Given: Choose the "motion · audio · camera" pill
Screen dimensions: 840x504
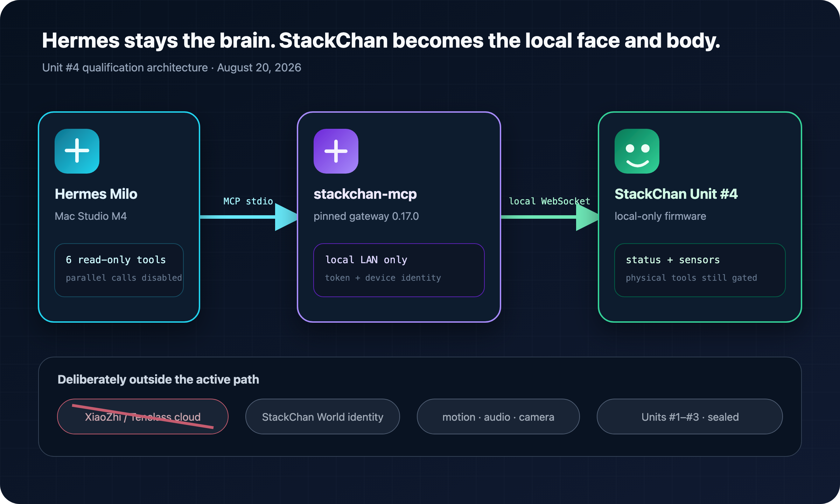Looking at the screenshot, I should (x=498, y=416).
